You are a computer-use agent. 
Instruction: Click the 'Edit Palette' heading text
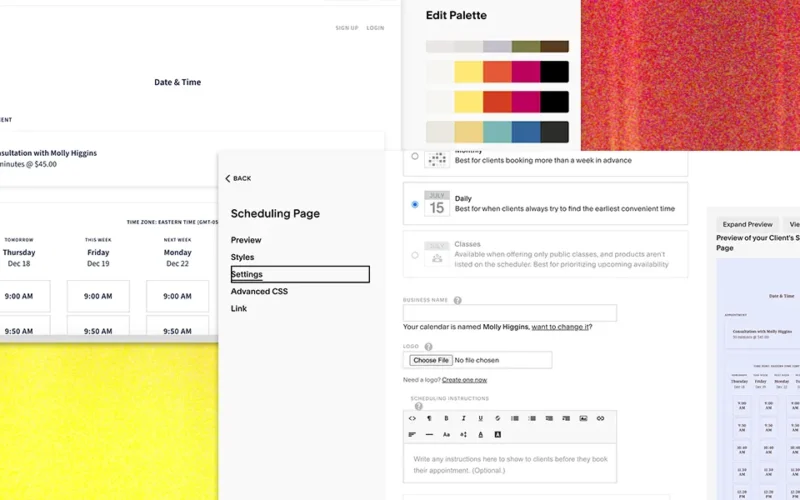456,15
